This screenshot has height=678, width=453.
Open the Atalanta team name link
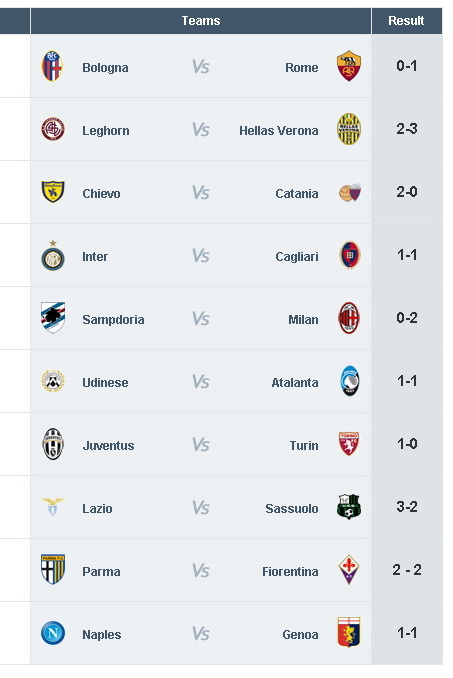[x=295, y=383]
